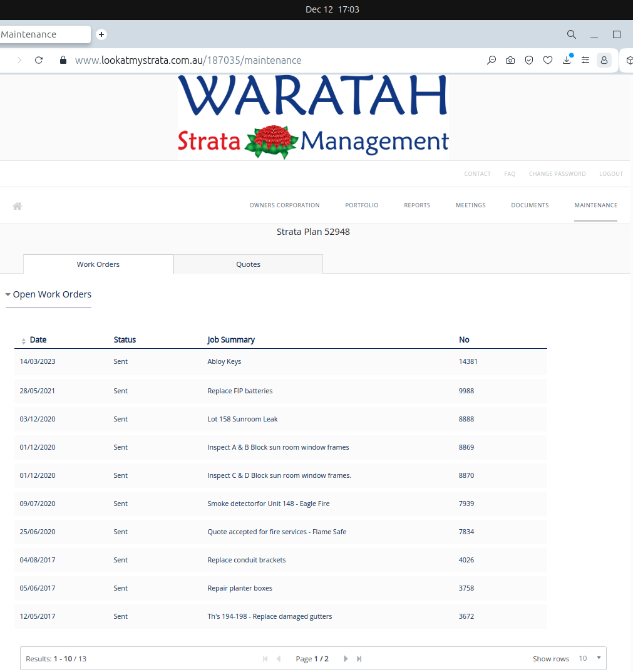Click work order number 3672
Viewport: 633px width, 672px height.
[x=466, y=616]
